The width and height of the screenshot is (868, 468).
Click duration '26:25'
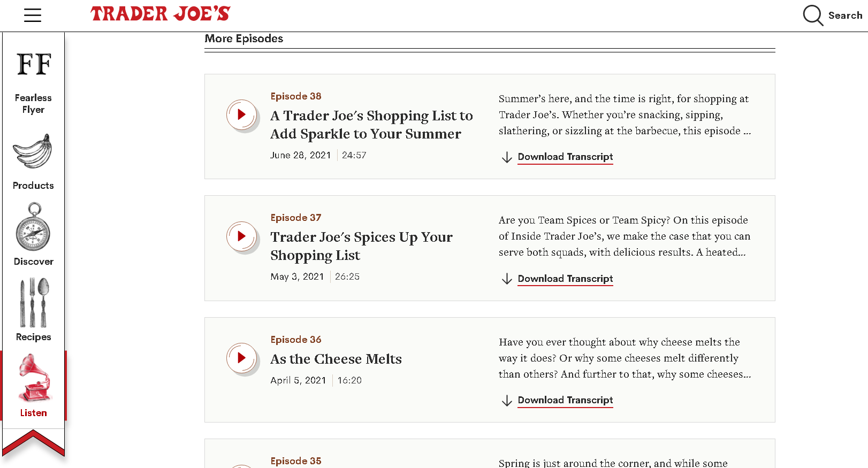tap(347, 277)
